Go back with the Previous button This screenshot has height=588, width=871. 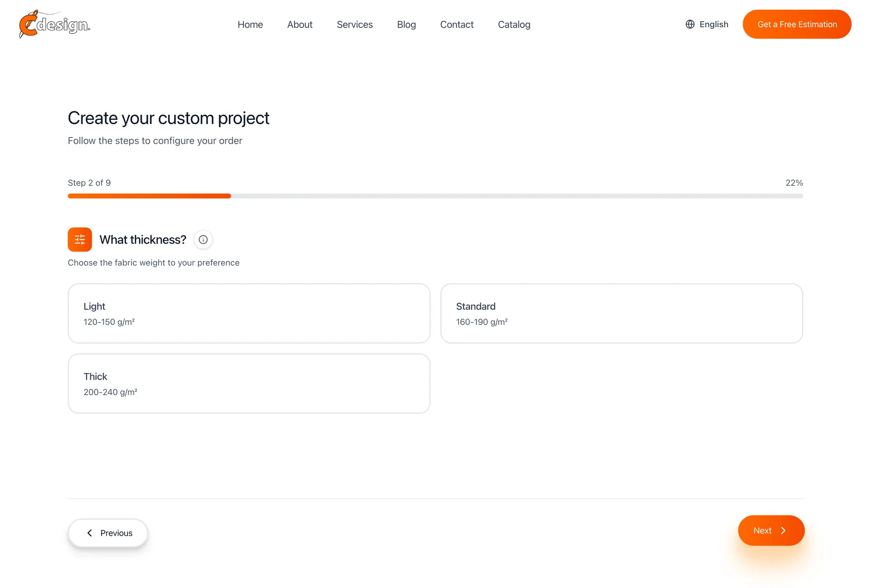[108, 533]
